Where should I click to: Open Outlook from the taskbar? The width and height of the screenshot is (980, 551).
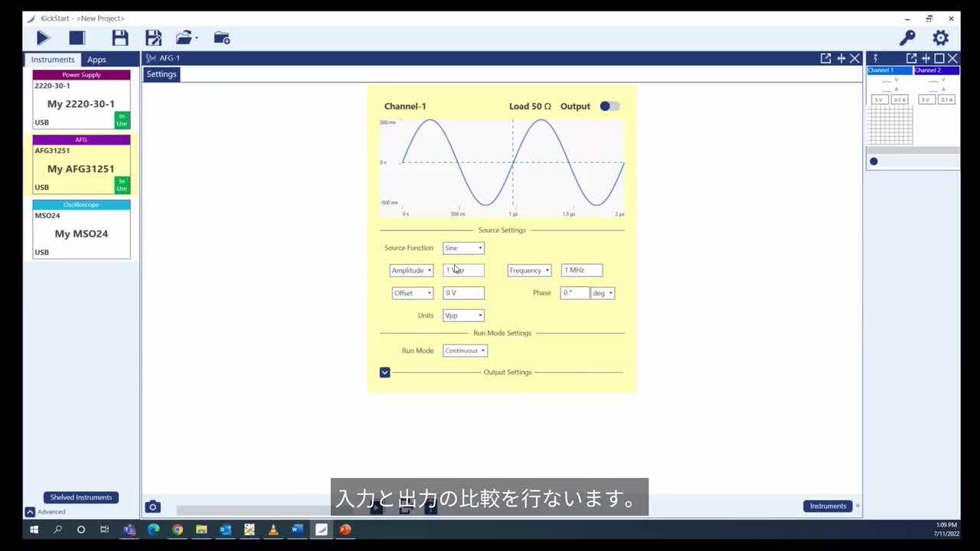click(x=225, y=530)
